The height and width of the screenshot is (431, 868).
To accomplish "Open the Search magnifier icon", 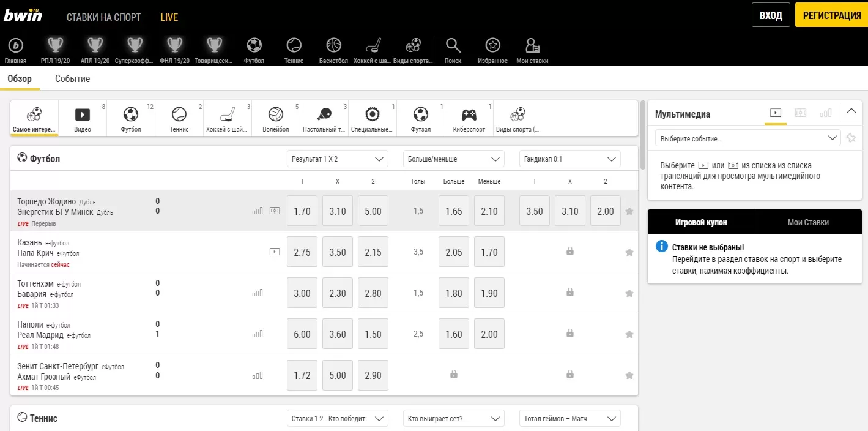I will 453,46.
